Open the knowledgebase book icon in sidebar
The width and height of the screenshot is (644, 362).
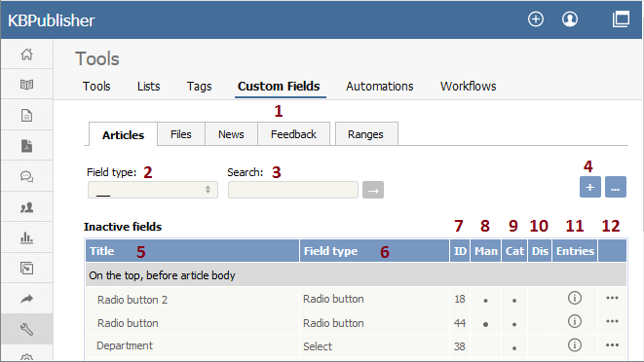(x=26, y=85)
